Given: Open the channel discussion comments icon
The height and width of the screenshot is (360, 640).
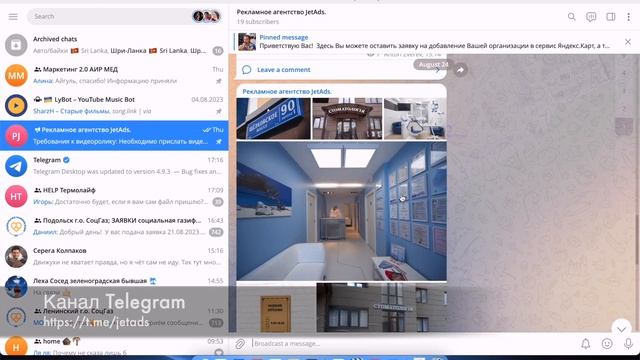Looking at the screenshot, I should click(591, 17).
